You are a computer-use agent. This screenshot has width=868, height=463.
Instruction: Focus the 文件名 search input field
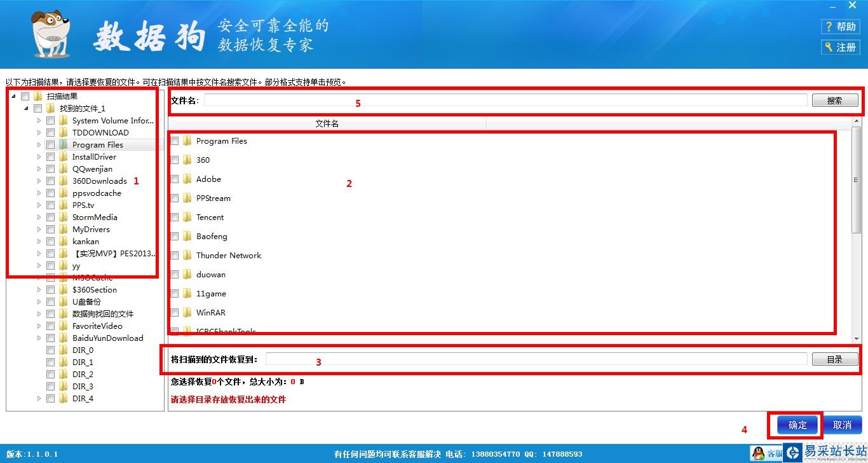(x=505, y=100)
